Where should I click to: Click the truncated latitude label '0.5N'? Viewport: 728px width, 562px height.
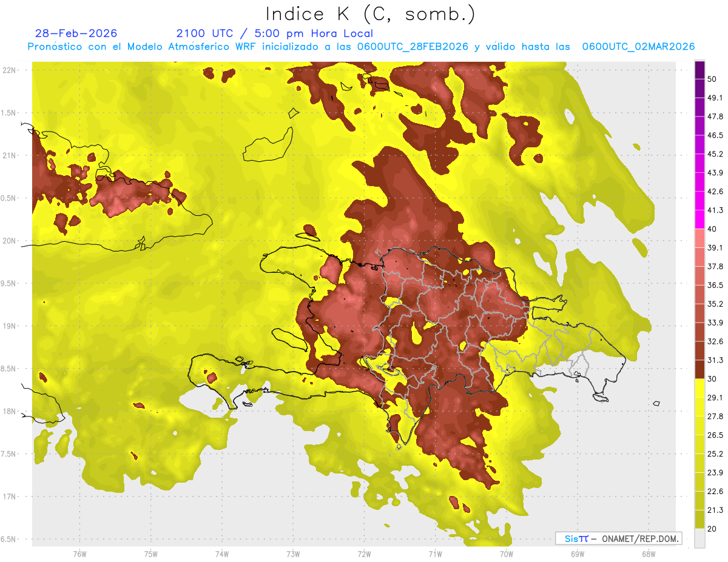9,198
